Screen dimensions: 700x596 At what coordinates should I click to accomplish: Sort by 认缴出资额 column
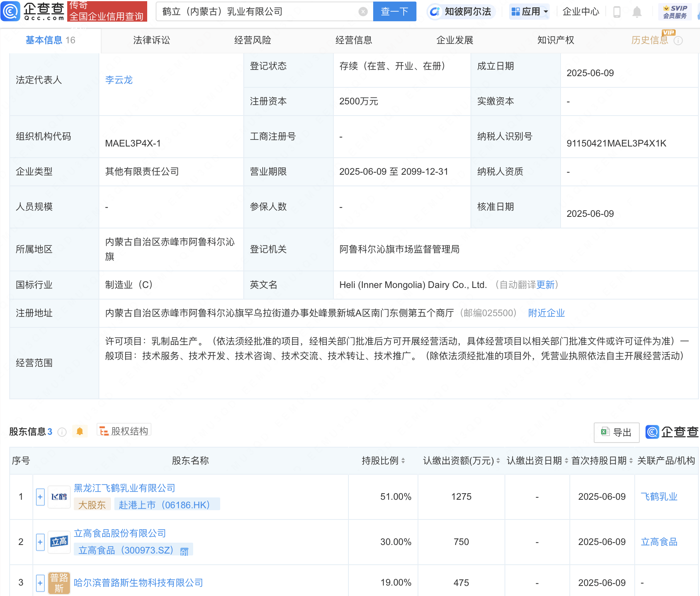click(x=498, y=461)
